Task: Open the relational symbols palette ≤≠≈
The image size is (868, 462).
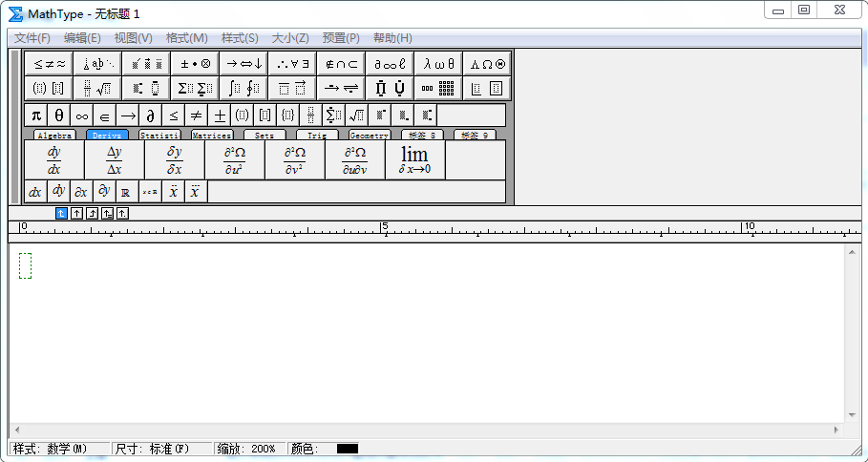Action: click(x=49, y=64)
